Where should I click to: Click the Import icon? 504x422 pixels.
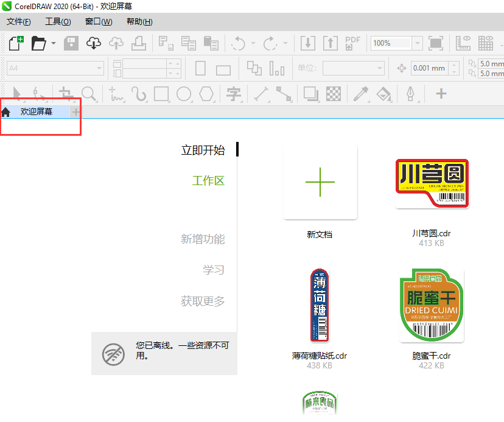(x=308, y=43)
